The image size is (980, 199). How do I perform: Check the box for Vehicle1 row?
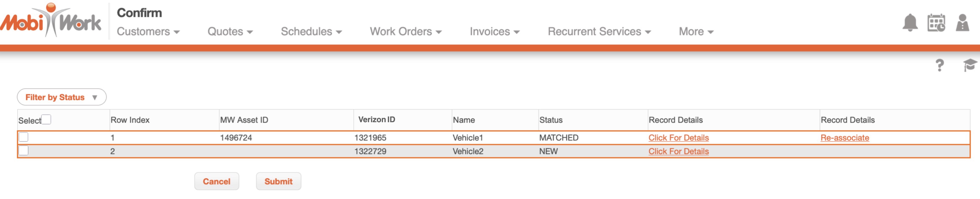pyautogui.click(x=24, y=137)
